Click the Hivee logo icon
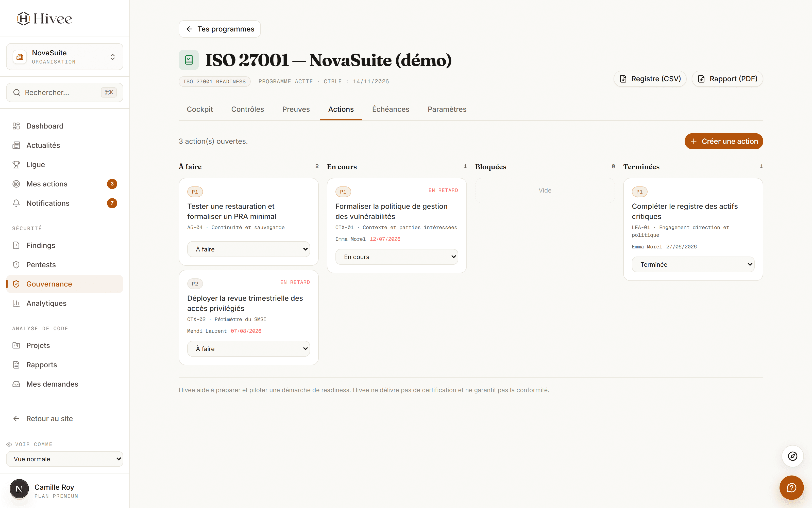The height and width of the screenshot is (508, 812). coord(24,19)
